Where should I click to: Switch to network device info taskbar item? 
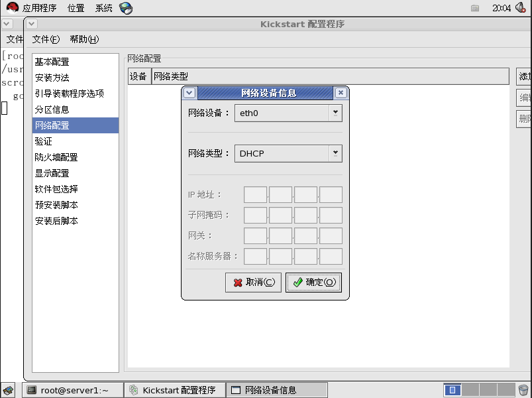[277, 390]
